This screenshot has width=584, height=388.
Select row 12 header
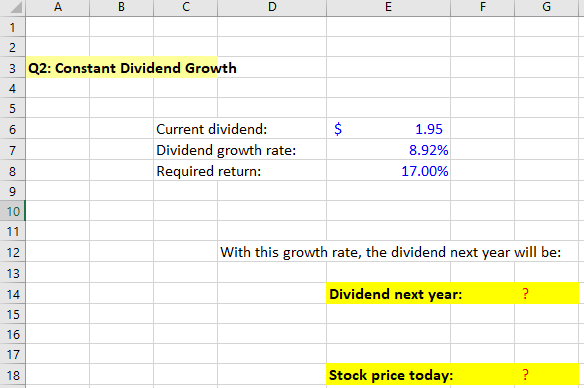[x=13, y=252]
